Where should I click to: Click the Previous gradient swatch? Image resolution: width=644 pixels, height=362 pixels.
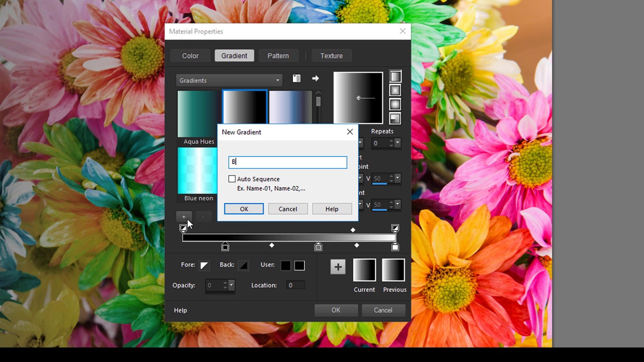[393, 270]
